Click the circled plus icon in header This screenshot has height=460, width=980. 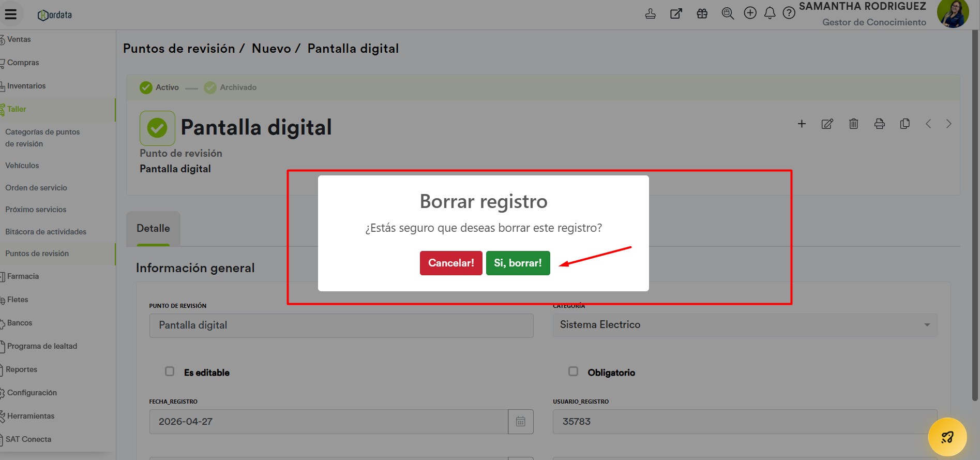750,13
